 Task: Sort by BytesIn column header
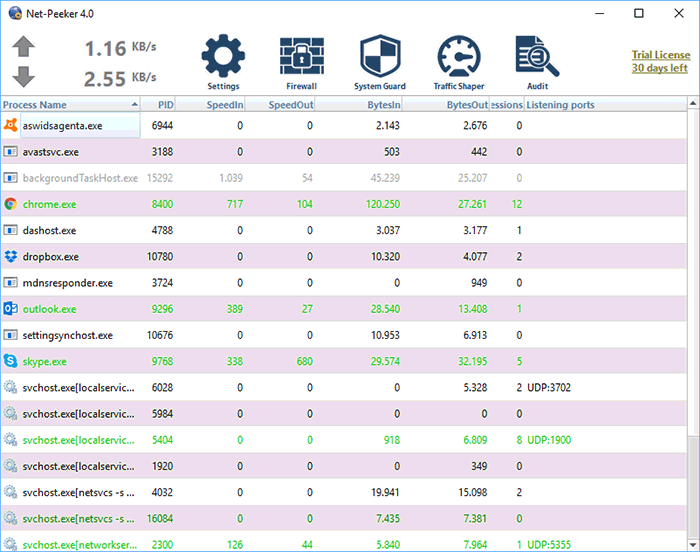(x=359, y=105)
